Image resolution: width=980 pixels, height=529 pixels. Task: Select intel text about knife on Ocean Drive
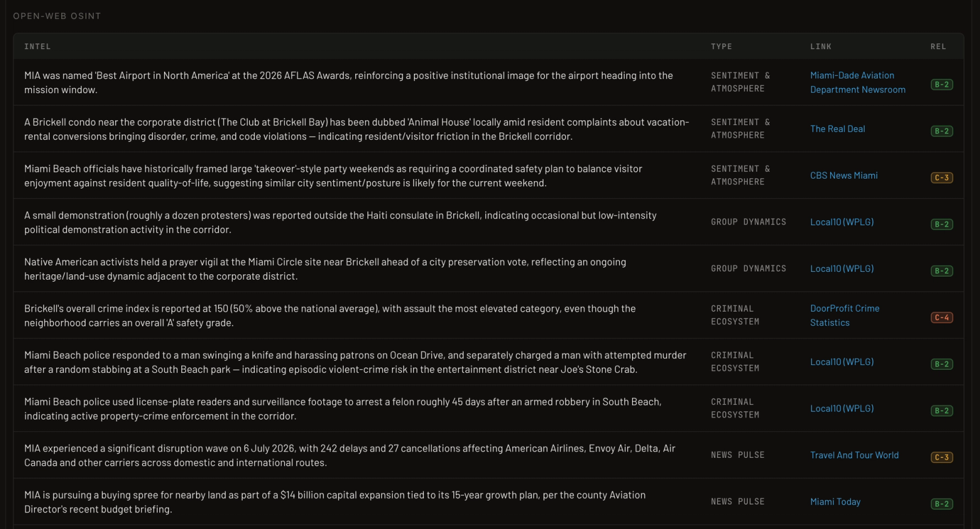coord(355,362)
